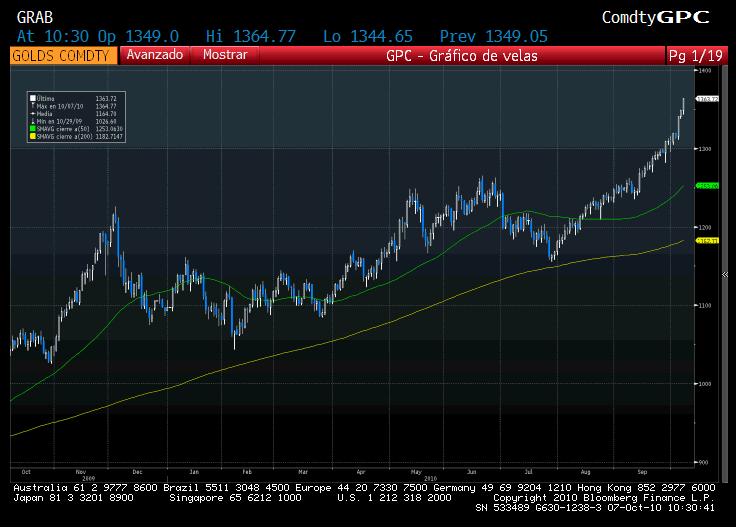Click the 'SMAVG cierre a(200)' legend label
Image resolution: width=736 pixels, height=527 pixels.
(64, 137)
